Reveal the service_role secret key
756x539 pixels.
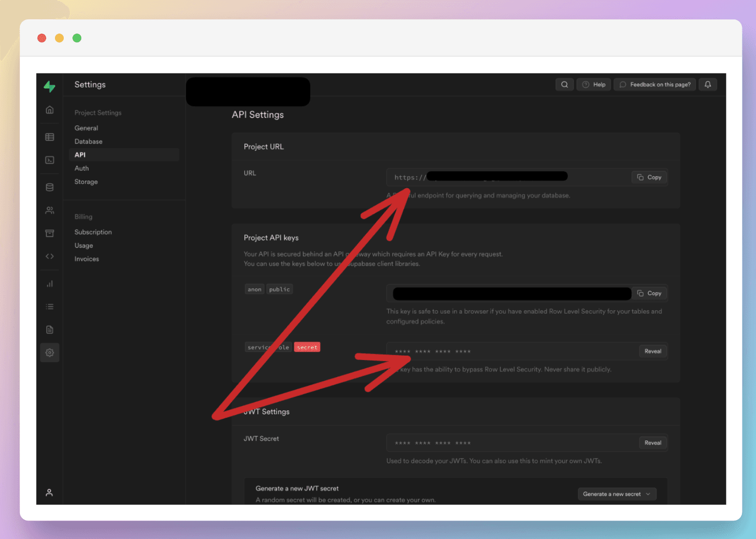pyautogui.click(x=653, y=351)
